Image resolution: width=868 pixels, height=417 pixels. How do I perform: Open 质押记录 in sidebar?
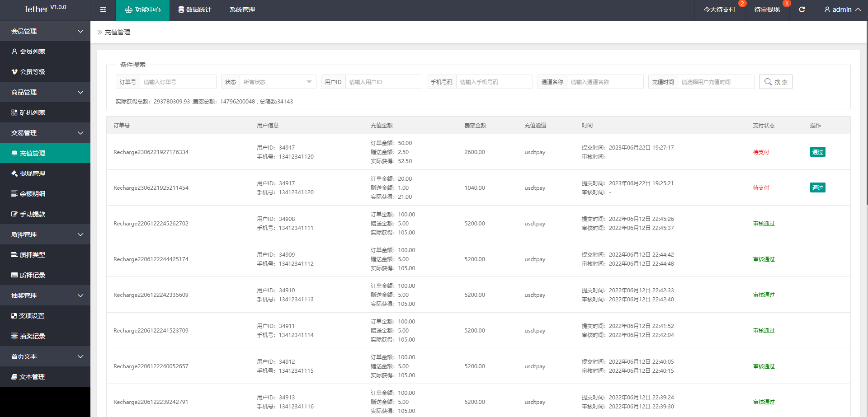pyautogui.click(x=45, y=275)
